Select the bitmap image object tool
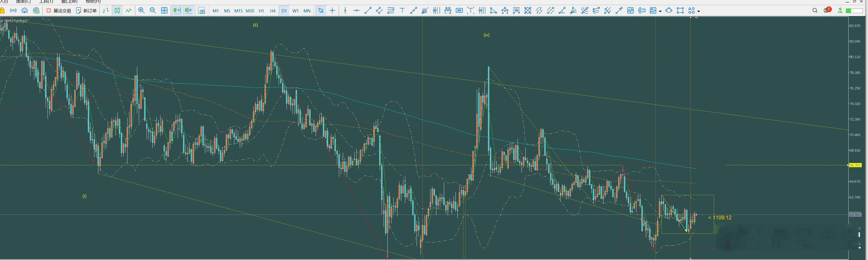This screenshot has width=868, height=260. point(653,11)
